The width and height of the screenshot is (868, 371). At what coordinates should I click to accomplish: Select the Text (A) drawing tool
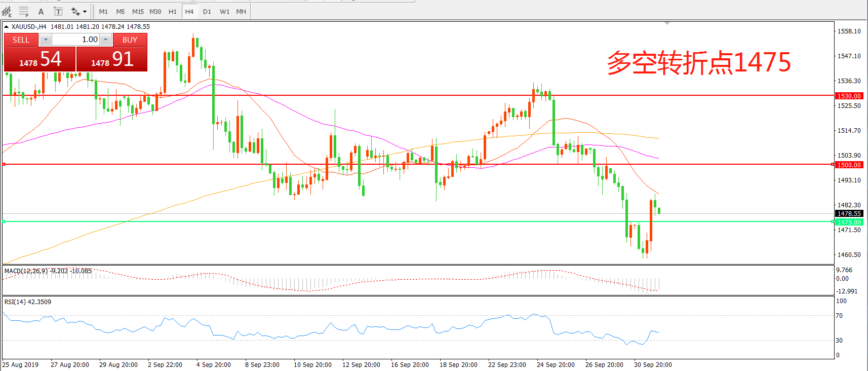coord(41,11)
